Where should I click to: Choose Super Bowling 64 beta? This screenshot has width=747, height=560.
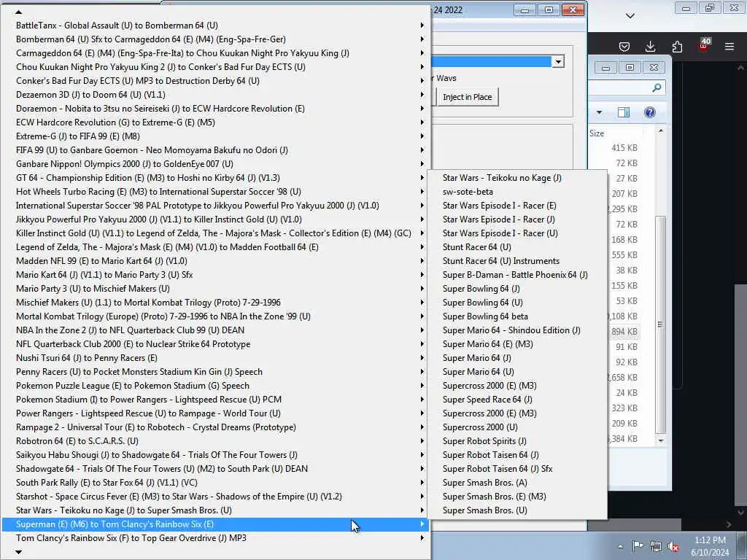[517, 316]
